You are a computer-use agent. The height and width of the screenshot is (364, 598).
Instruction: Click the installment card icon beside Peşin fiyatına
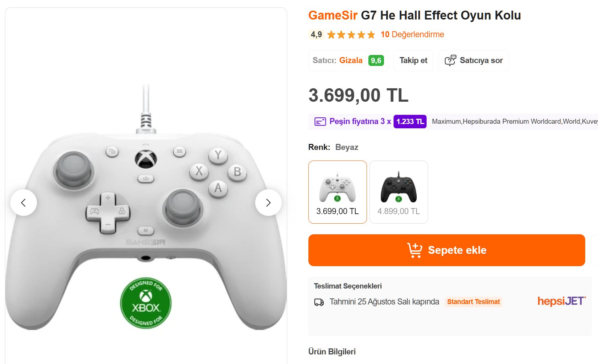coord(320,122)
